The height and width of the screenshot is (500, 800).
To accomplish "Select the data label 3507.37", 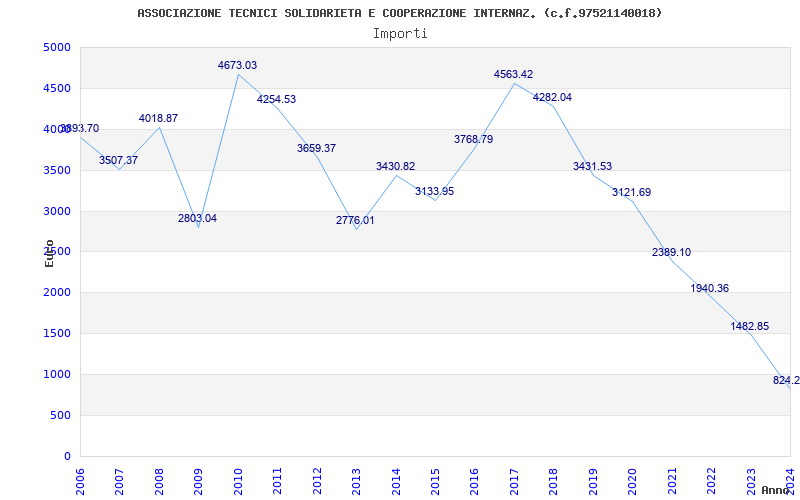I will tap(118, 160).
